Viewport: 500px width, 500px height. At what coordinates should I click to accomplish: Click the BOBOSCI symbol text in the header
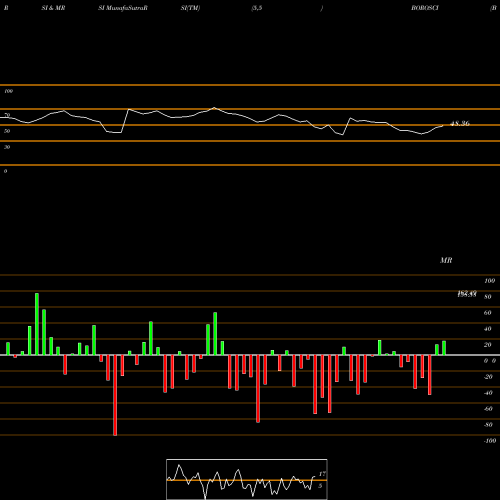coord(425,8)
